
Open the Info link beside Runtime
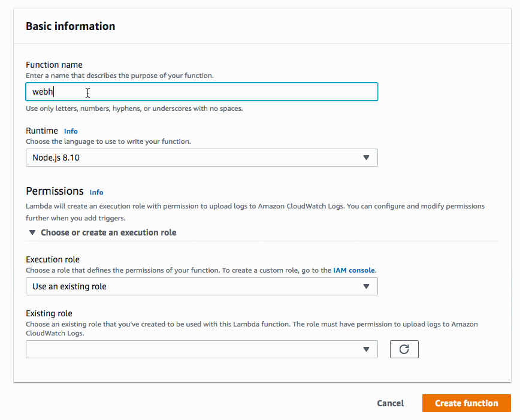point(71,131)
